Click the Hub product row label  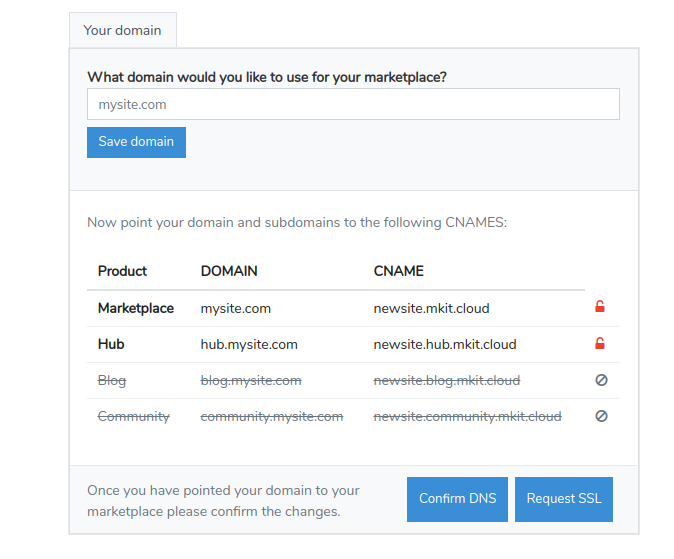[111, 344]
